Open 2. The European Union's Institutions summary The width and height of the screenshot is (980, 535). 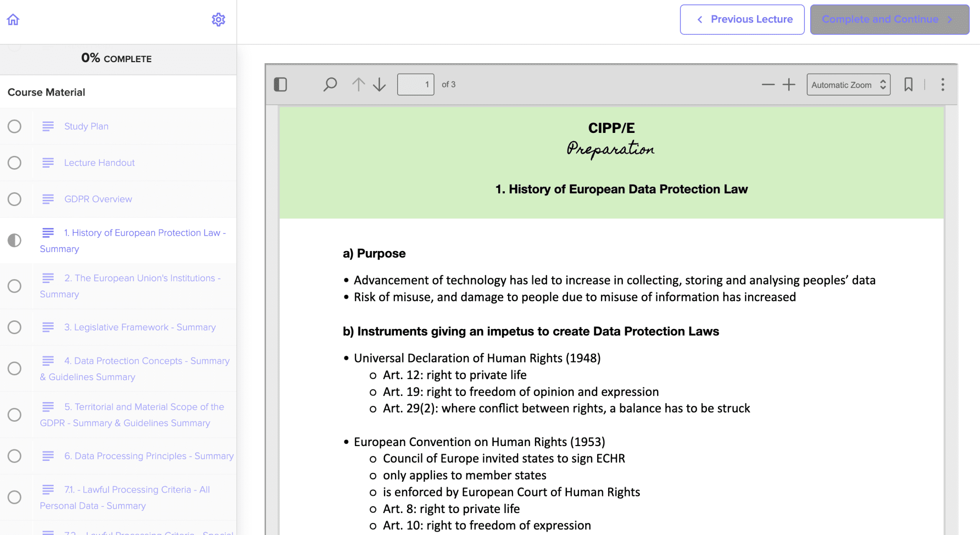[x=131, y=286]
